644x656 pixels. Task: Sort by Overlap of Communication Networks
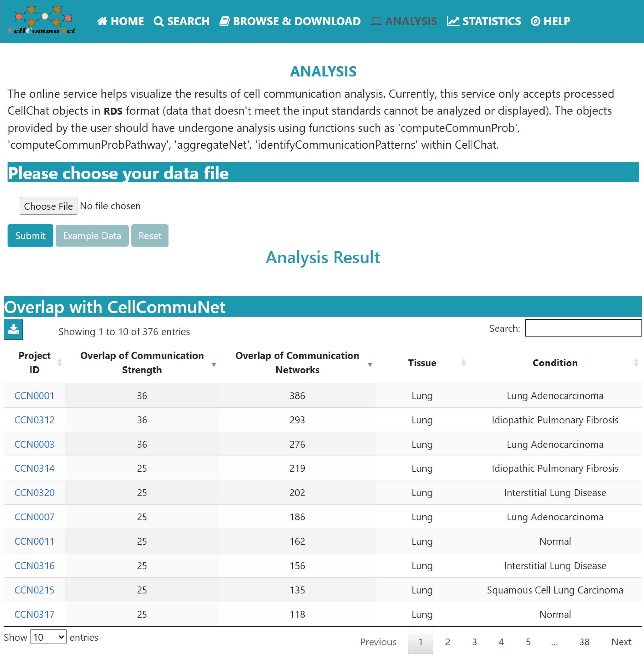pos(297,363)
